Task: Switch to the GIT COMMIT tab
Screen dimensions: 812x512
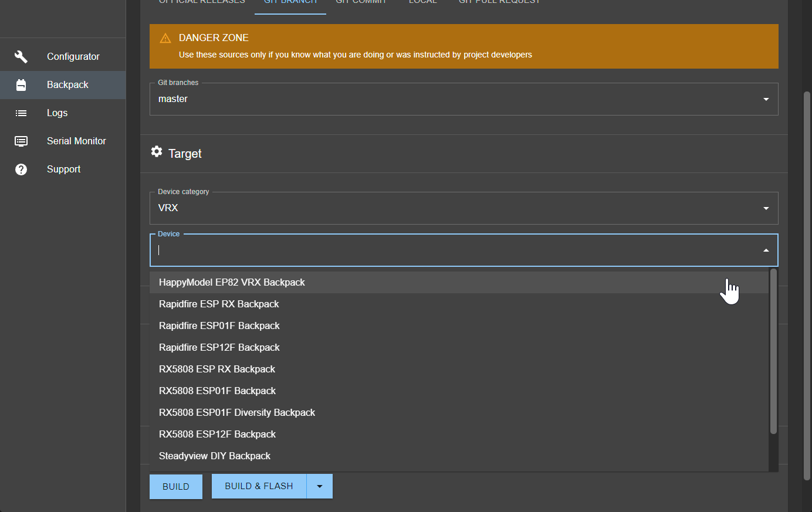Action: point(361,3)
